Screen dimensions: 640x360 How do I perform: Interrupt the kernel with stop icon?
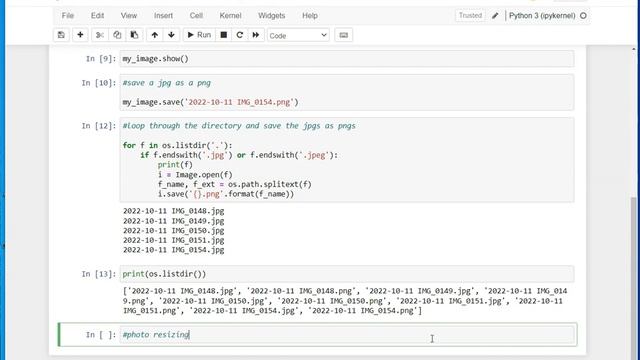pos(224,35)
